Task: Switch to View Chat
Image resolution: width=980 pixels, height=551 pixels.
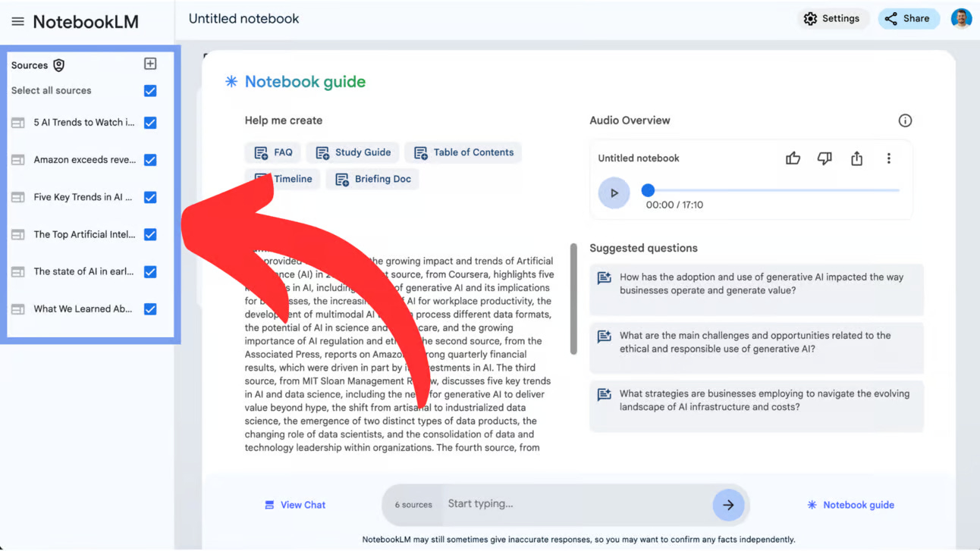Action: (295, 505)
